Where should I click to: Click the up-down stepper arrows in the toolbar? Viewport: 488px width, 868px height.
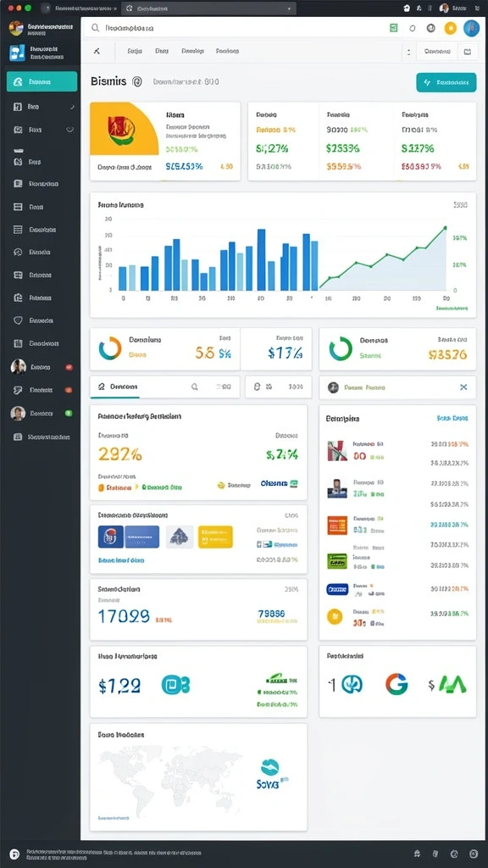pos(408,52)
